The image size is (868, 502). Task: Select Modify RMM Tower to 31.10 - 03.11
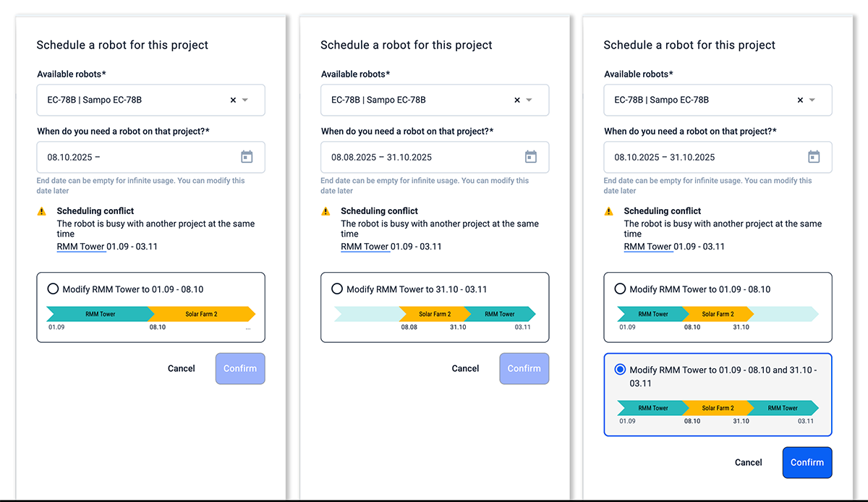click(337, 289)
